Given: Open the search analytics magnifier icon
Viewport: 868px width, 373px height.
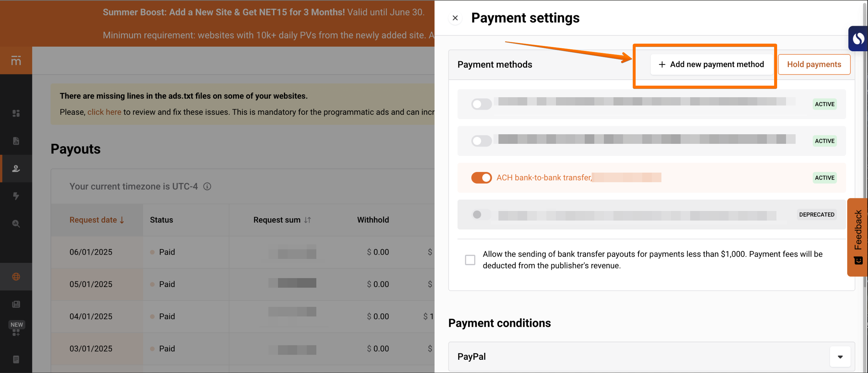Looking at the screenshot, I should coord(16,224).
